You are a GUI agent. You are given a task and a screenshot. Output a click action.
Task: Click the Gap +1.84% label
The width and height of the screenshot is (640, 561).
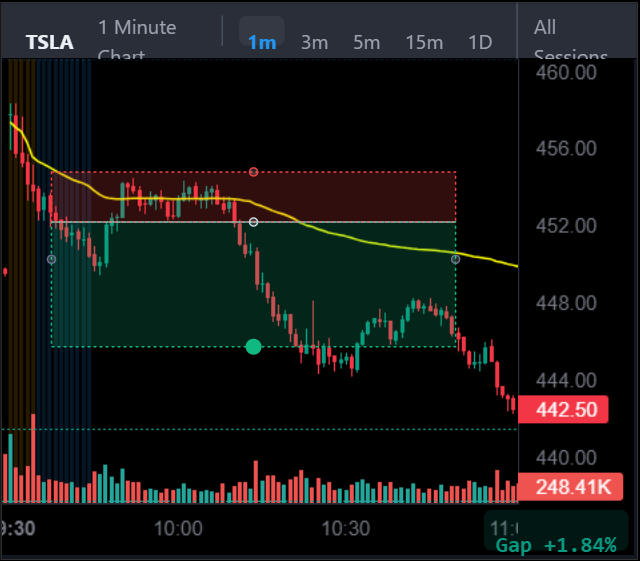556,545
